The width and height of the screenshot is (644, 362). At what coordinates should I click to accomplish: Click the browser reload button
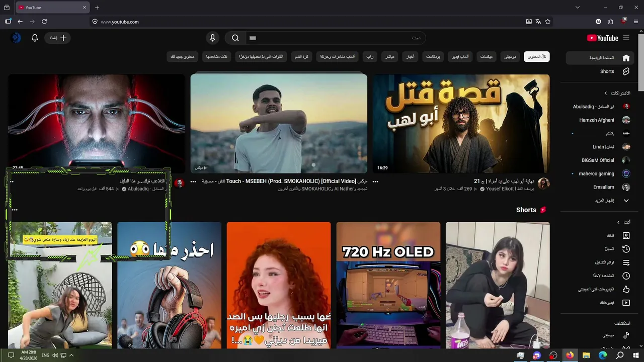[44, 22]
